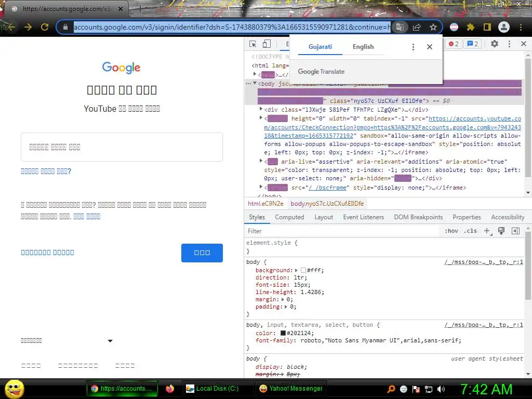The width and height of the screenshot is (532, 399).
Task: Click the start menu smiley icon
Action: coord(14,389)
